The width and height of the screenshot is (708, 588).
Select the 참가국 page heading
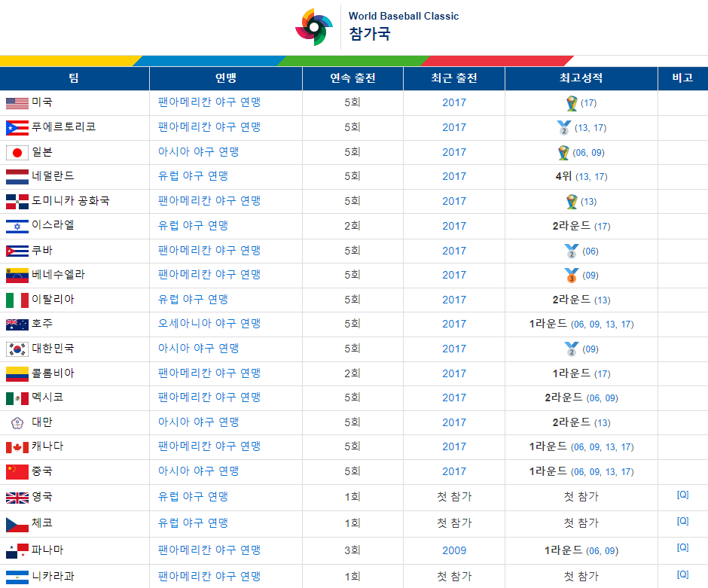[x=370, y=34]
